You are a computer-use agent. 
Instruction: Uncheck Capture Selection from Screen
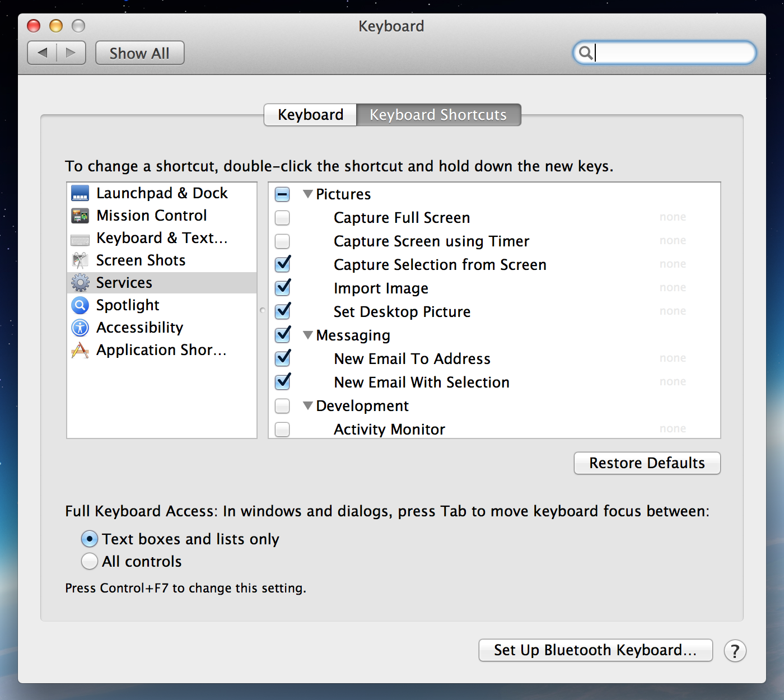(283, 264)
